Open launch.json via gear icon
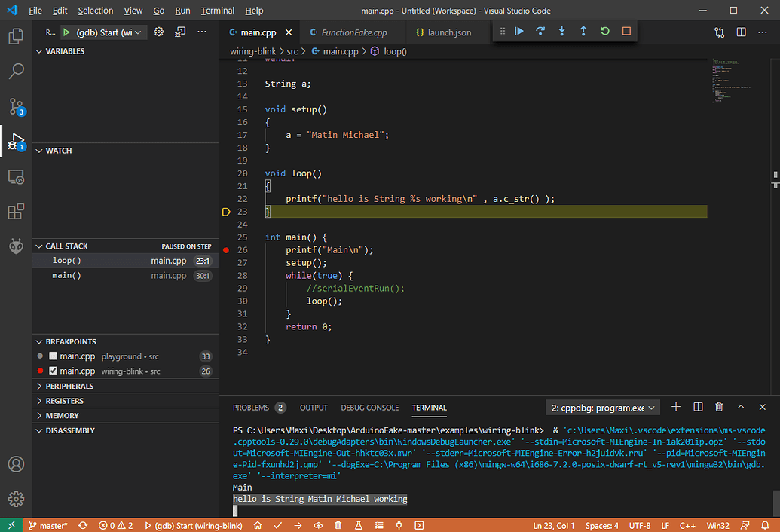 pos(159,32)
